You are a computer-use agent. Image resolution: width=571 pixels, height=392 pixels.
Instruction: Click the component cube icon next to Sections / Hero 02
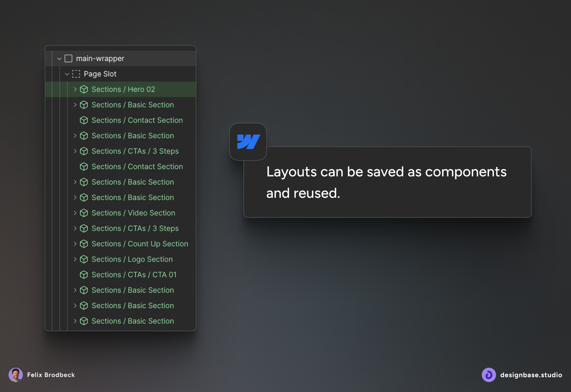[x=84, y=89]
